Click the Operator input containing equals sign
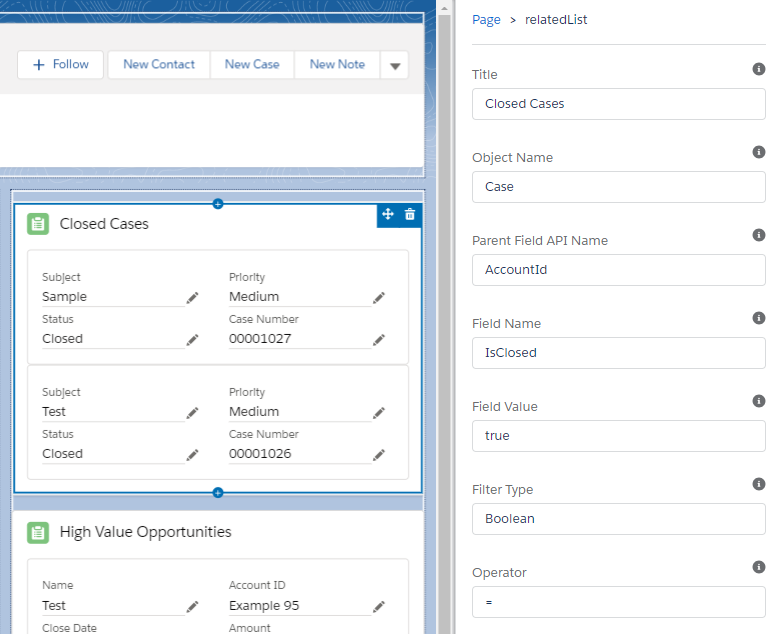Image resolution: width=779 pixels, height=634 pixels. click(619, 602)
